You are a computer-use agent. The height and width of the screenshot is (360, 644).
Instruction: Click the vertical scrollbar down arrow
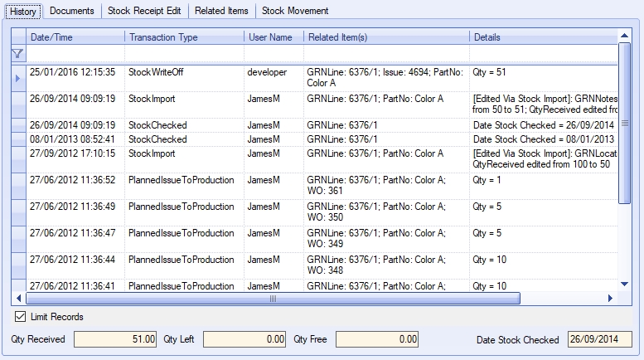(x=625, y=285)
